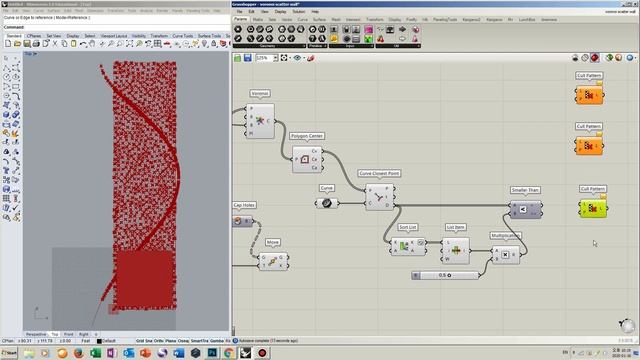Click the Cap Holes component

pyautogui.click(x=242, y=221)
